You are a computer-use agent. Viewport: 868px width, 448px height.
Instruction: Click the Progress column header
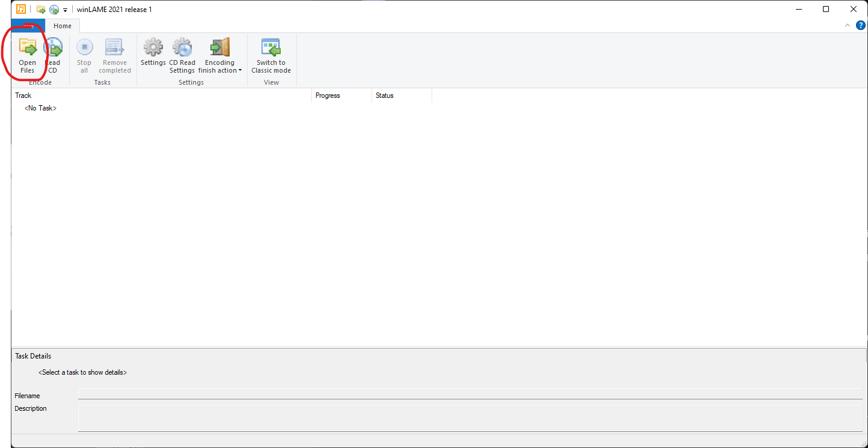pyautogui.click(x=341, y=95)
